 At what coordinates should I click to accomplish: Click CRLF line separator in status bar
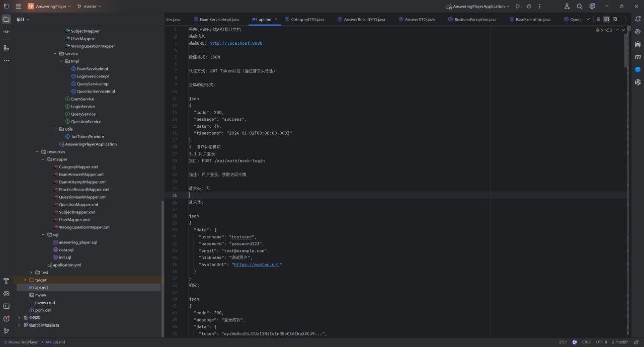(x=587, y=342)
